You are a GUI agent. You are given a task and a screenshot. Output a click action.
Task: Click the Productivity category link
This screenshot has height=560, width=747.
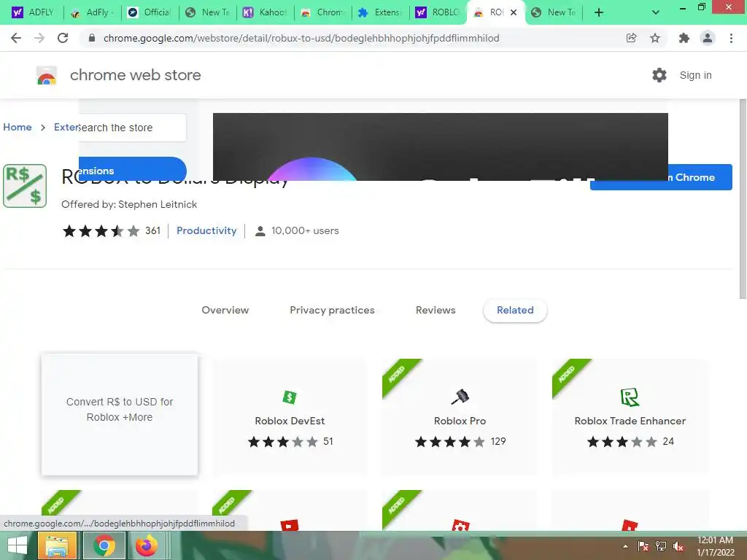[x=206, y=230]
